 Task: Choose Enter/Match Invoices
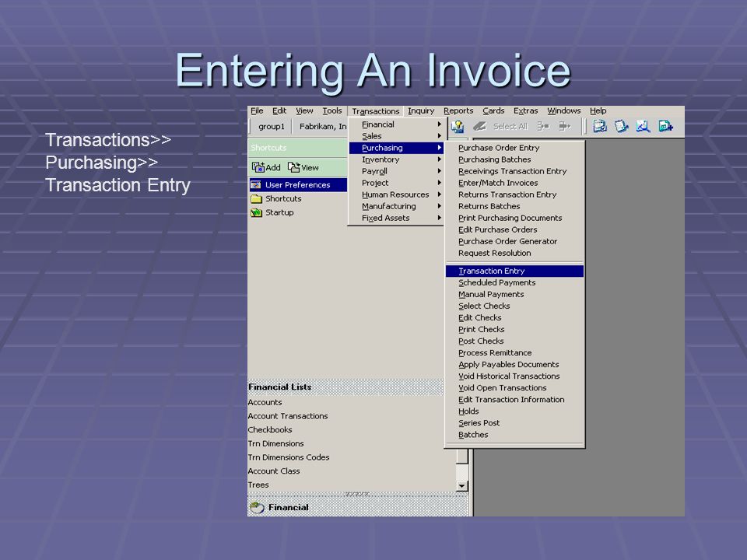pos(514,183)
